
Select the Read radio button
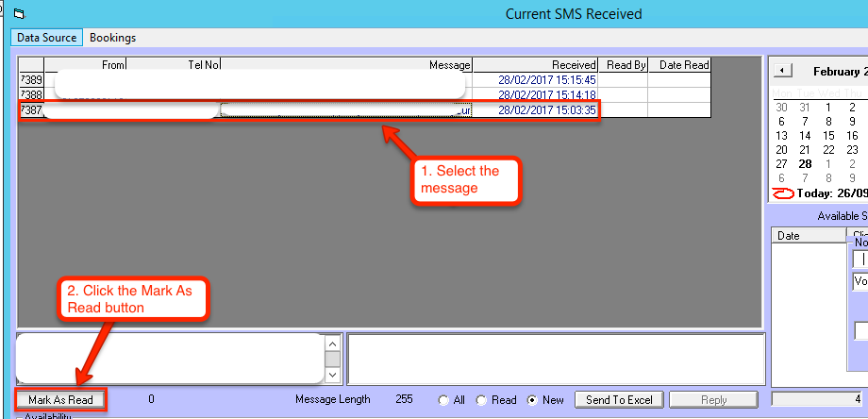(481, 400)
